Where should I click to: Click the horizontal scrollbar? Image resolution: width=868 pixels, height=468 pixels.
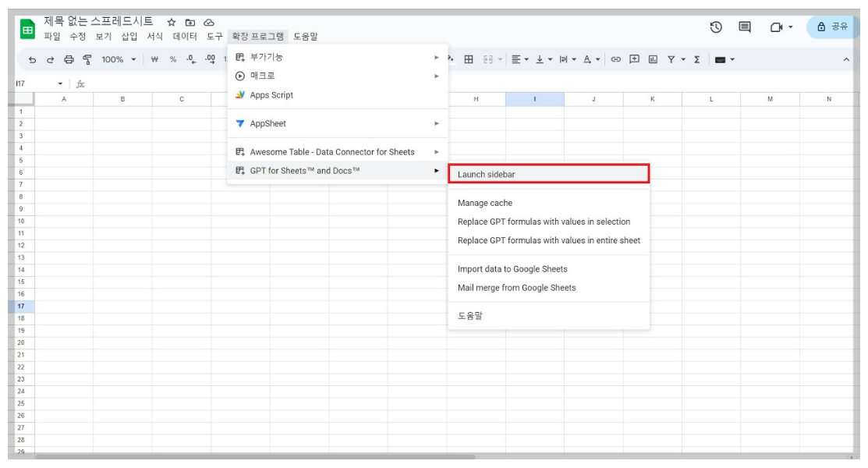tap(255, 457)
